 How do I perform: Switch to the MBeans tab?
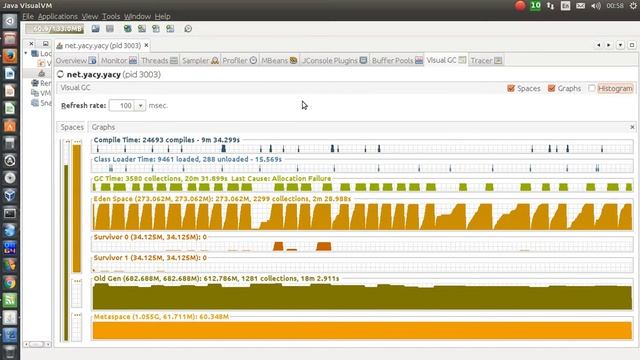pyautogui.click(x=279, y=60)
